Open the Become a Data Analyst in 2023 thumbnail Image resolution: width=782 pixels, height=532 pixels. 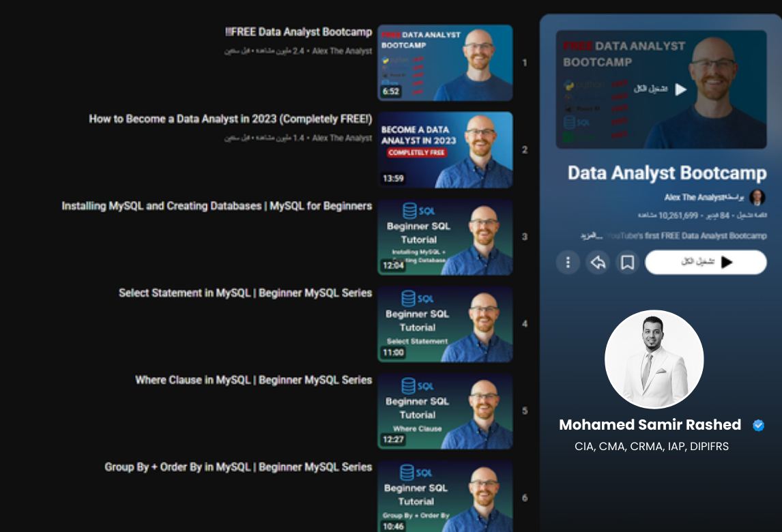pos(445,150)
